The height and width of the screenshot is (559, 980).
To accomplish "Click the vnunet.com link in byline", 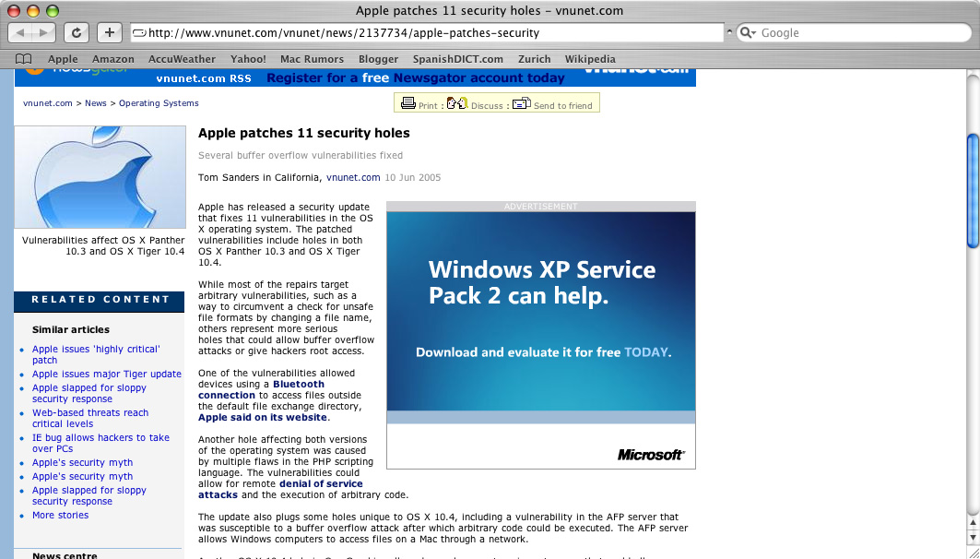I will point(353,178).
